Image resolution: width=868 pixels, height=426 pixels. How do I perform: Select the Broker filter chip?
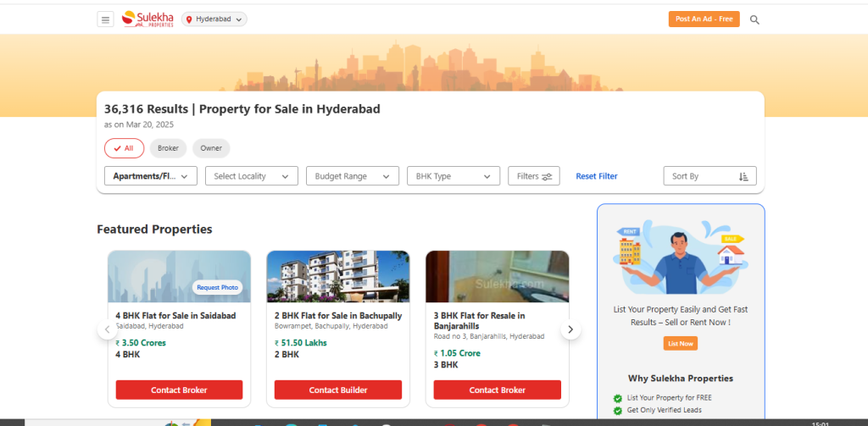pyautogui.click(x=169, y=148)
